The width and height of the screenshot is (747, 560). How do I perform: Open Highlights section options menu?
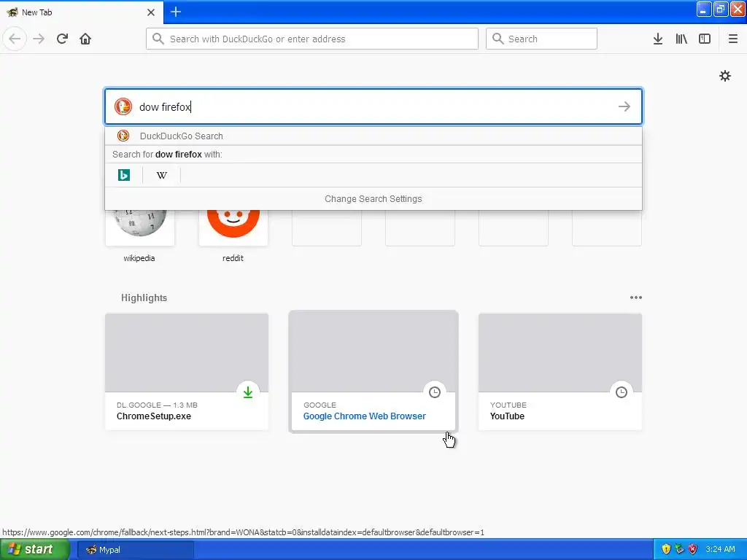tap(636, 297)
